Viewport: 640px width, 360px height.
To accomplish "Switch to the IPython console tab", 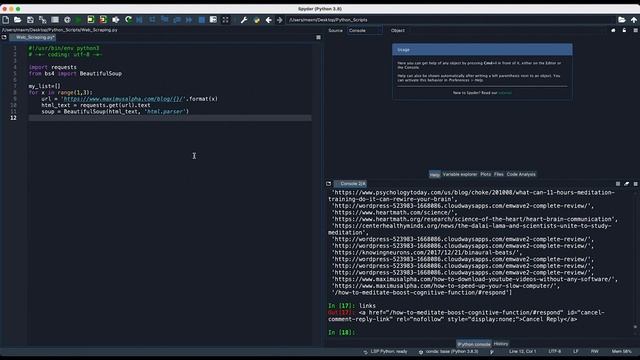I will pos(473,344).
